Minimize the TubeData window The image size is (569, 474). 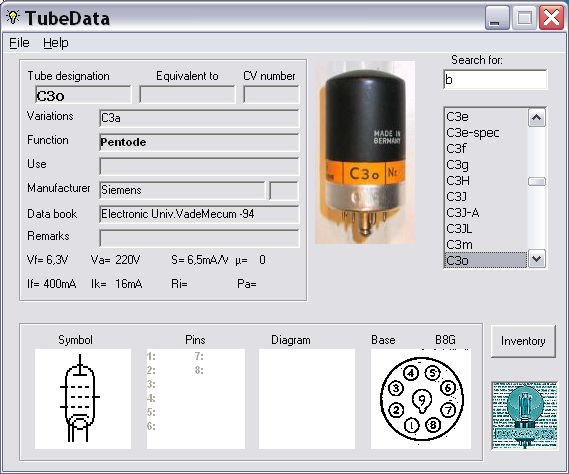(x=497, y=17)
